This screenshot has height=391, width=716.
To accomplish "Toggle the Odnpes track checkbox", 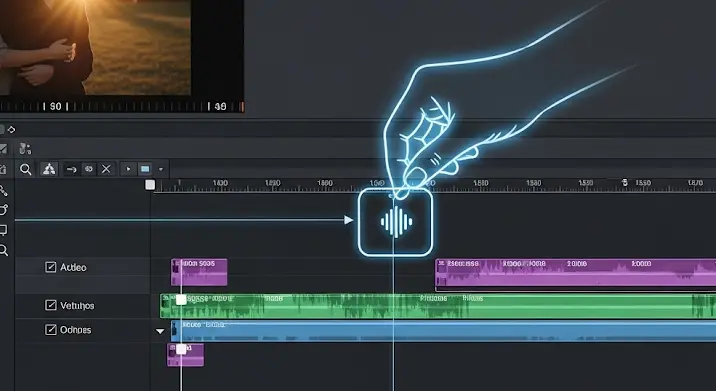I will pos(51,329).
